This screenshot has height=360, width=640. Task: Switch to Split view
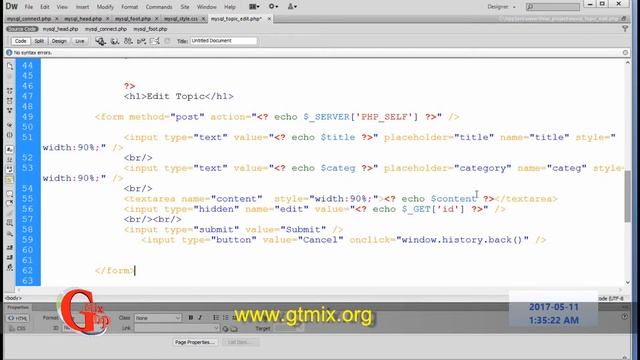click(39, 41)
